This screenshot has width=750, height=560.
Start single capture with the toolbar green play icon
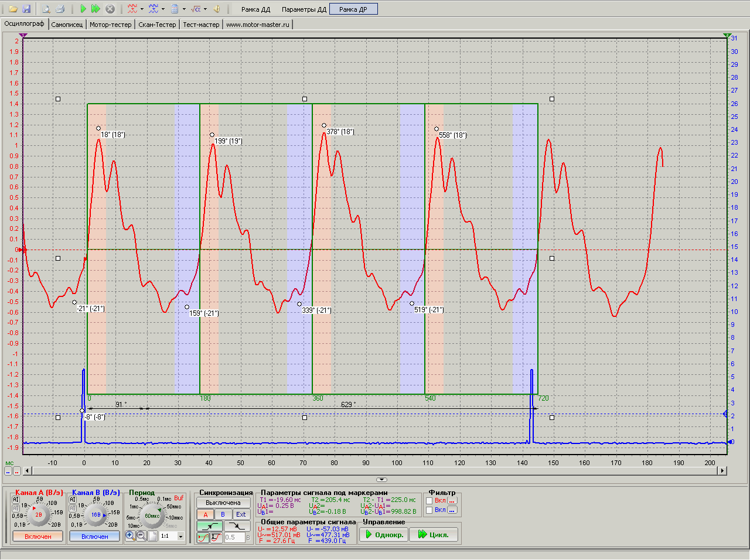pos(83,9)
